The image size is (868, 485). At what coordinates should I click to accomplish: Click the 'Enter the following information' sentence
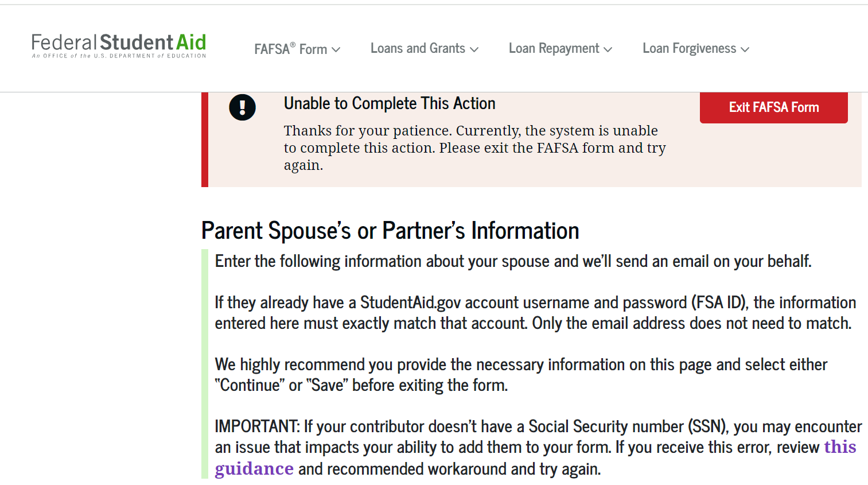513,262
